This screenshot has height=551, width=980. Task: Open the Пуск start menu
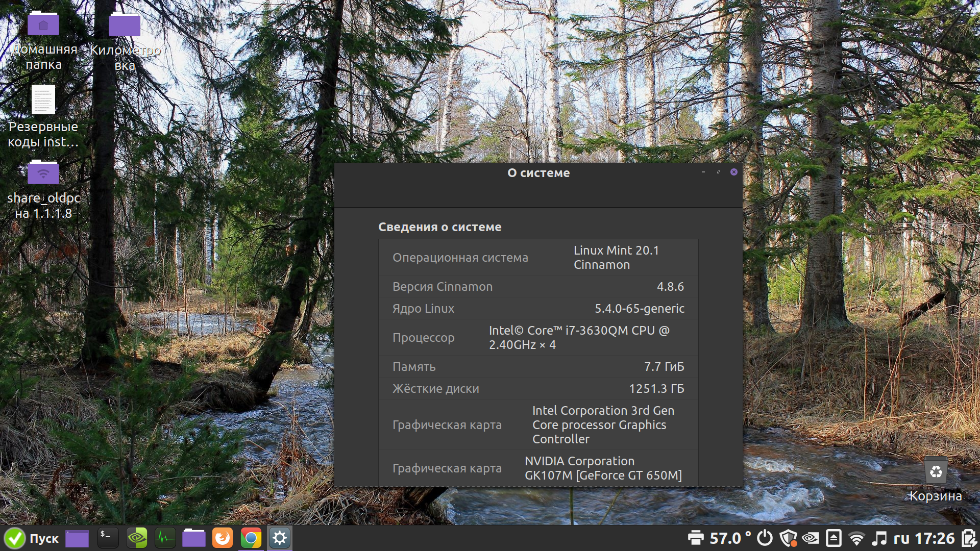coord(32,538)
